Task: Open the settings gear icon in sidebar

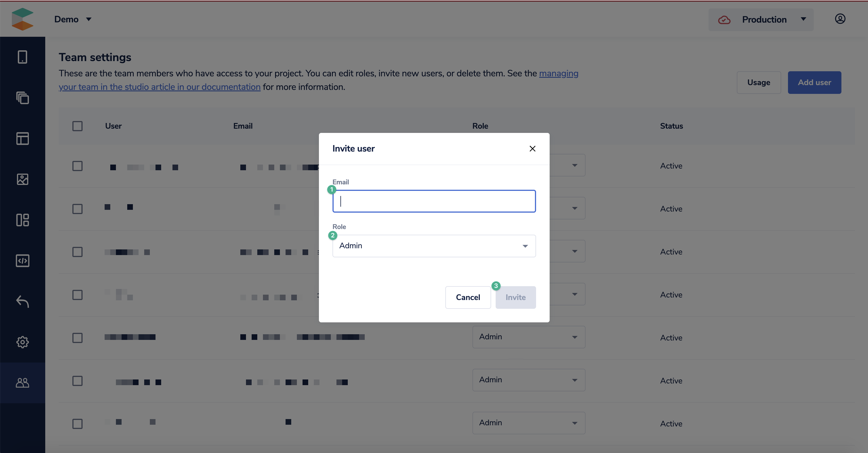Action: [22, 342]
